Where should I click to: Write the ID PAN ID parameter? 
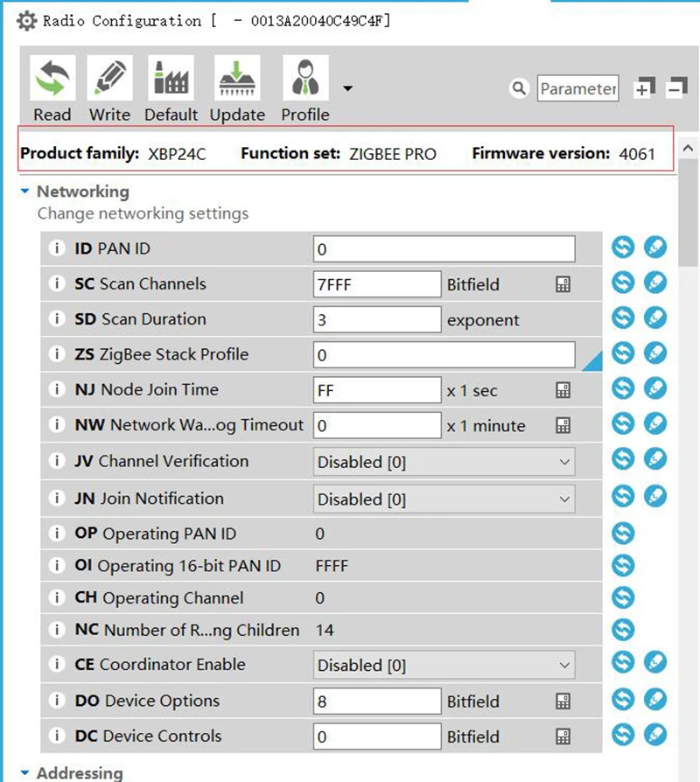click(655, 247)
